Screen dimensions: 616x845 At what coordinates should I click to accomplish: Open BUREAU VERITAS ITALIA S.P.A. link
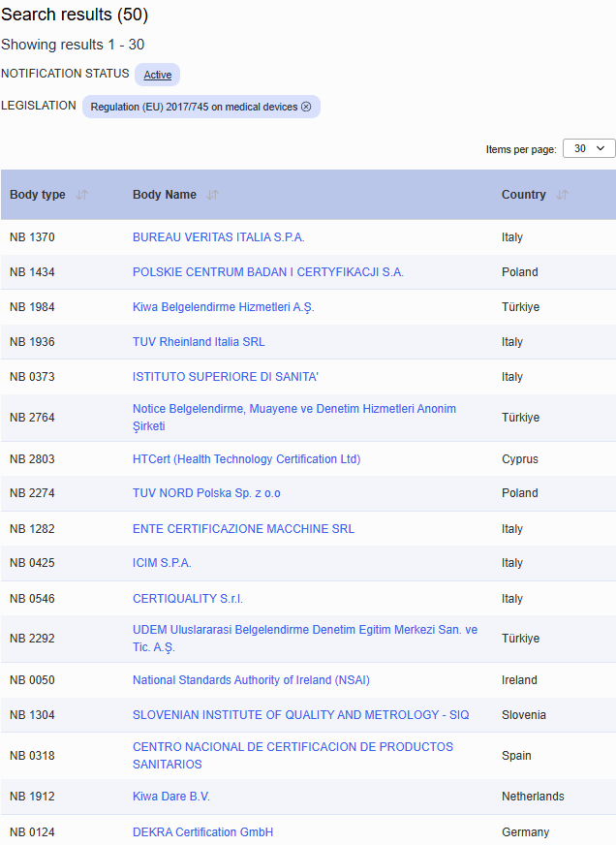coord(219,237)
